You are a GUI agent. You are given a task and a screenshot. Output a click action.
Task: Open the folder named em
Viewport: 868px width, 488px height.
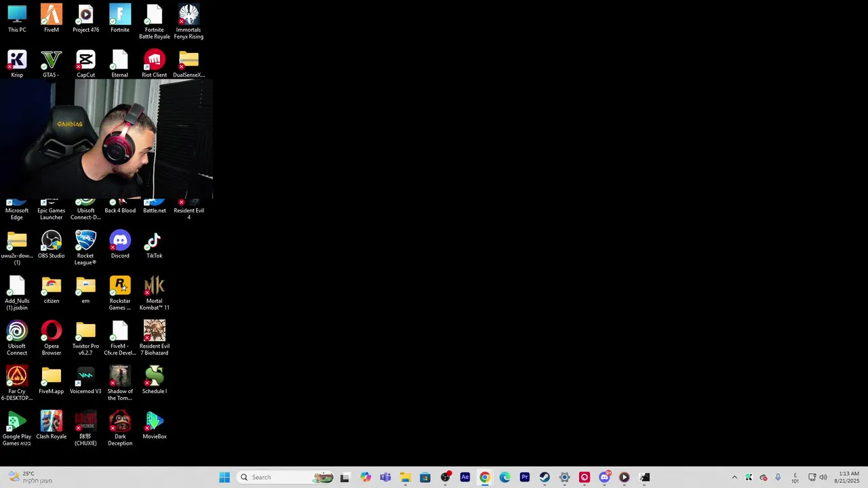(x=85, y=290)
